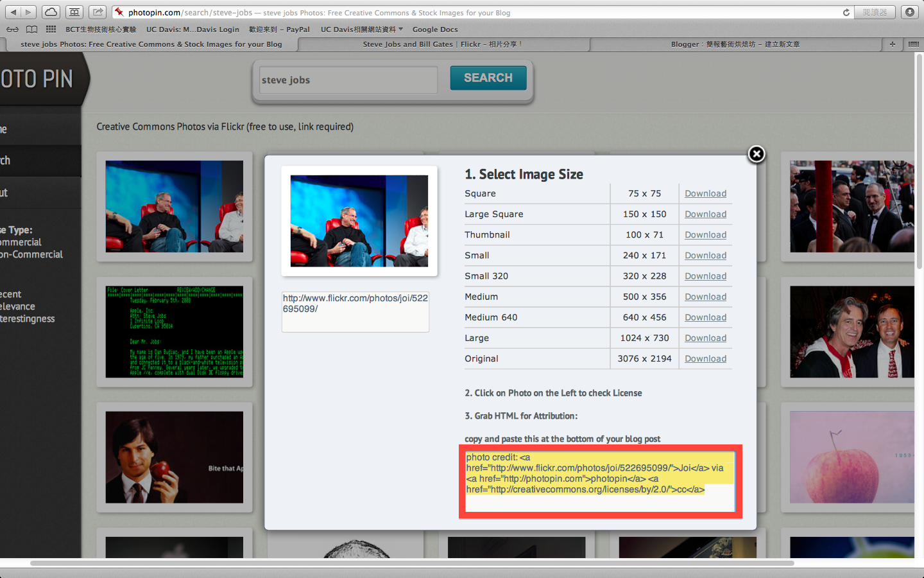924x578 pixels.
Task: Switch to the Blogger tab
Action: click(x=735, y=44)
